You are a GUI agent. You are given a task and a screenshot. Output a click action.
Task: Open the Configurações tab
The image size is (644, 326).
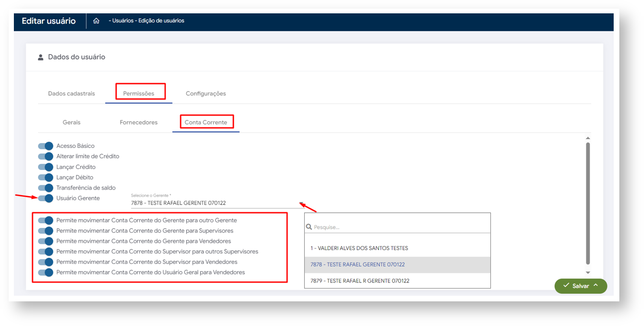point(206,93)
